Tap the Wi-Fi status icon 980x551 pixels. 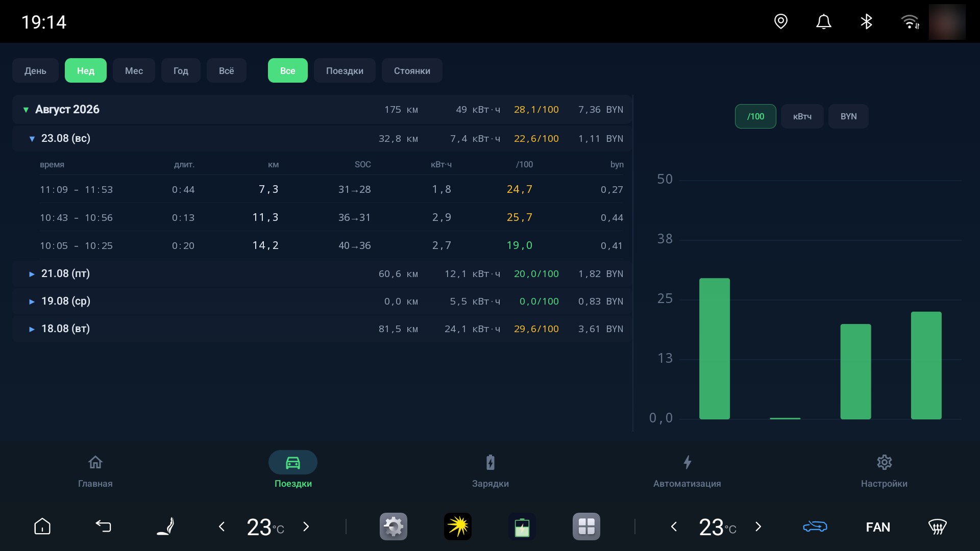(910, 21)
